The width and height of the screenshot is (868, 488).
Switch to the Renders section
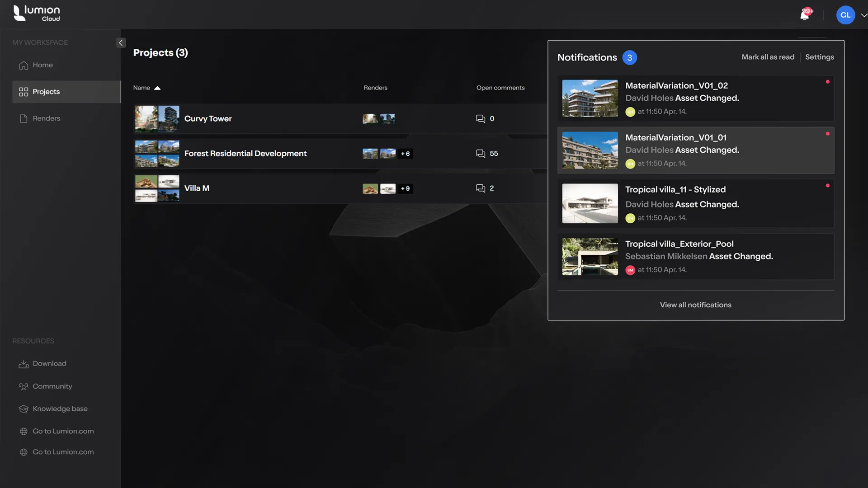coord(46,118)
